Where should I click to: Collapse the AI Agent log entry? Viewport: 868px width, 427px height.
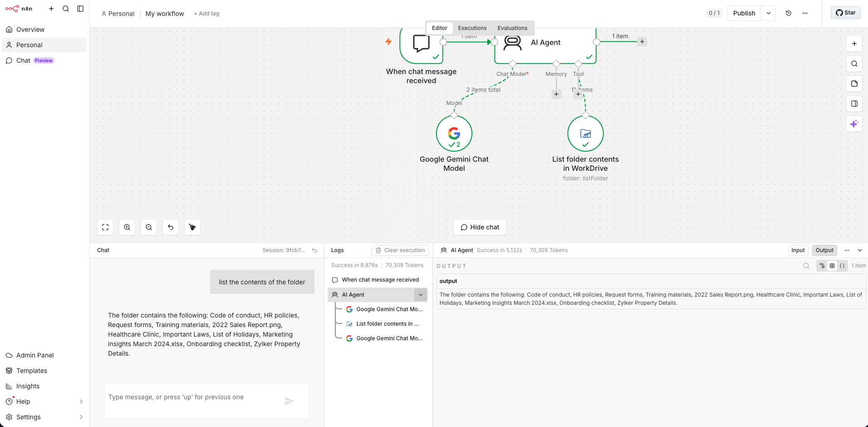coord(421,295)
